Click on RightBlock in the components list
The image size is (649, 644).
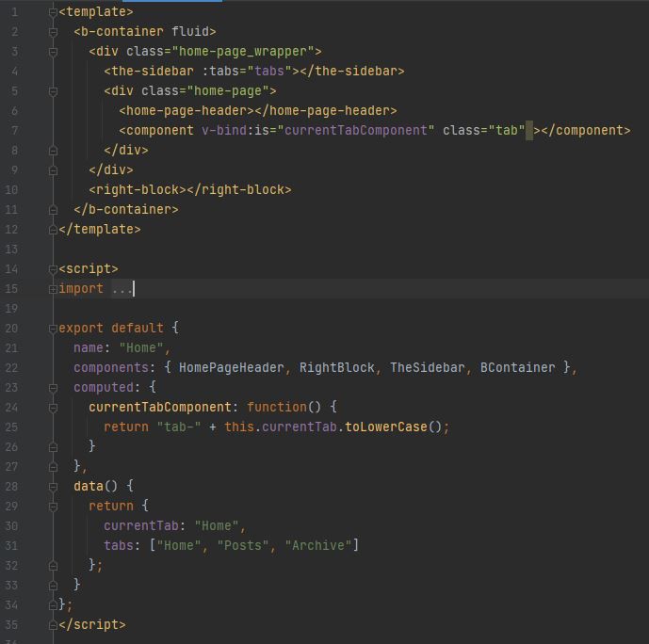337,368
